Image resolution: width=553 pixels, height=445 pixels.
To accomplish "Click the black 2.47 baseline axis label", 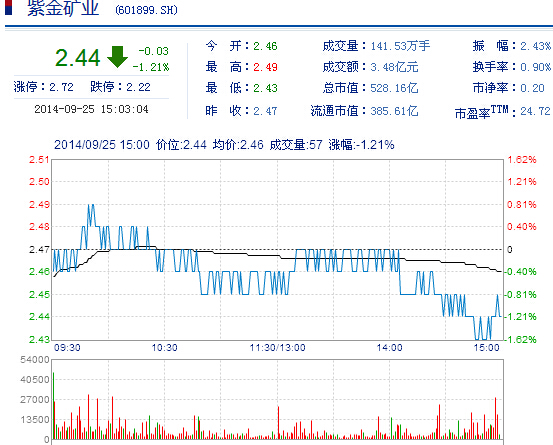I will click(39, 250).
